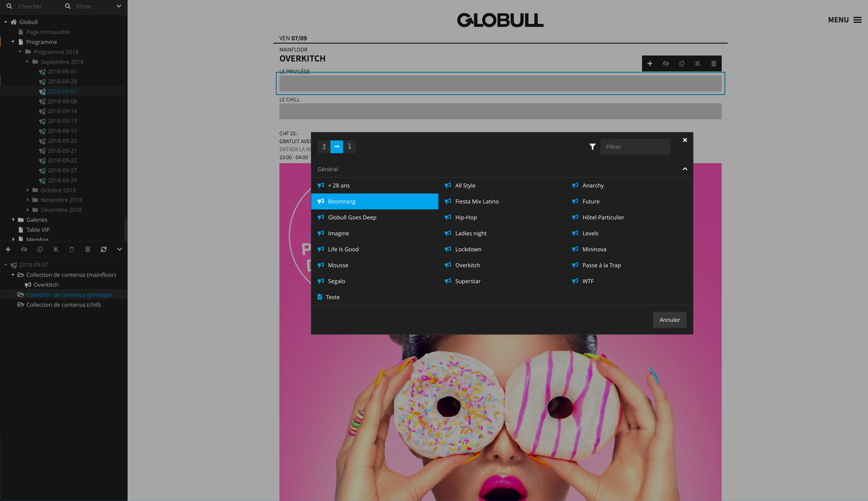The width and height of the screenshot is (868, 501).
Task: Click refresh icon in tree toolbar
Action: pos(104,249)
